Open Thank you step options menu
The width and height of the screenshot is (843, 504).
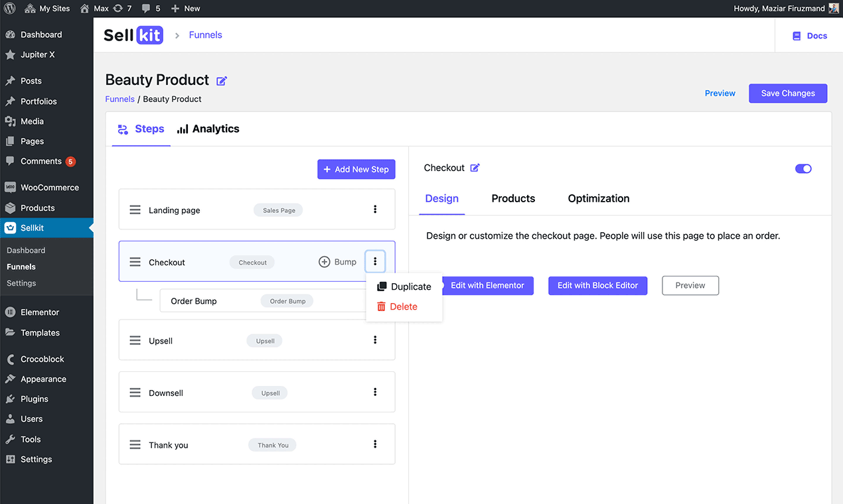pyautogui.click(x=375, y=444)
